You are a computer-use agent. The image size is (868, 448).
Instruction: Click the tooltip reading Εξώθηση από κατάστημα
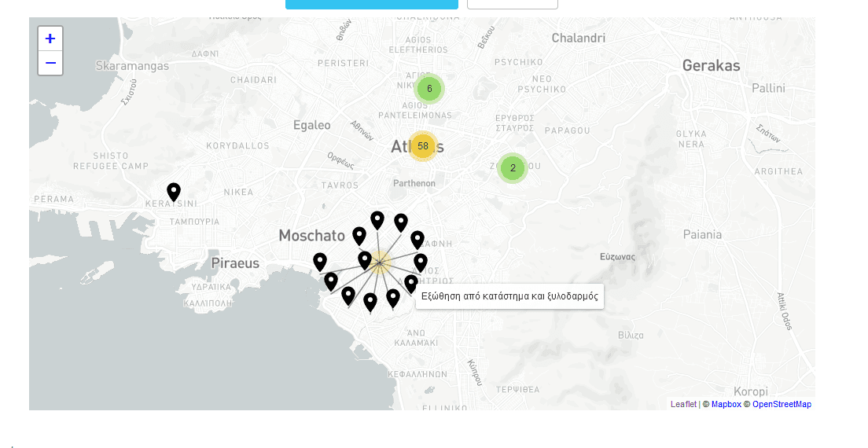pos(509,296)
